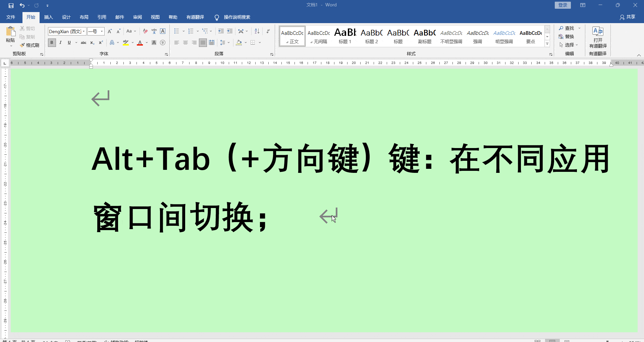Align paragraph text to the left
This screenshot has width=644, height=342.
point(177,43)
